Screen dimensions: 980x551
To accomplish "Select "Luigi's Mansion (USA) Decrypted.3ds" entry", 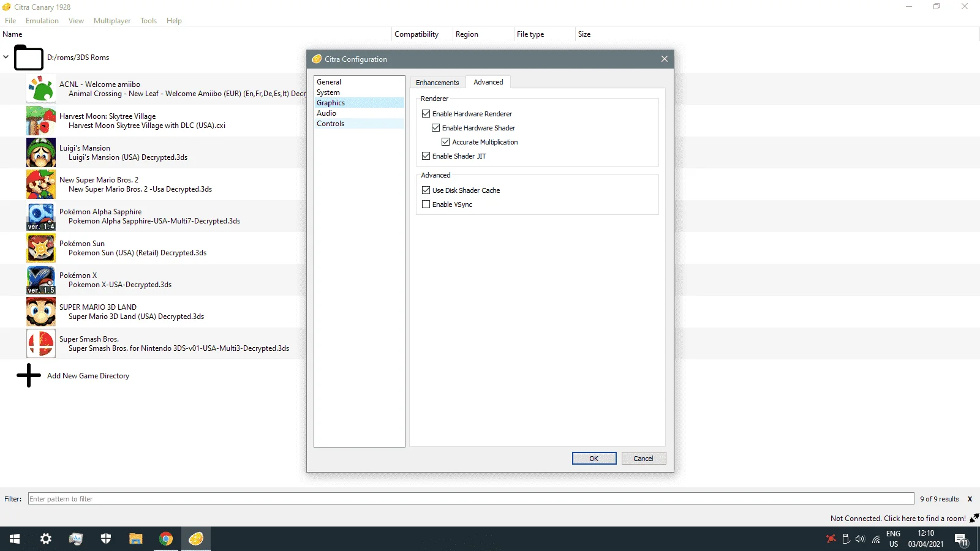I will point(128,157).
